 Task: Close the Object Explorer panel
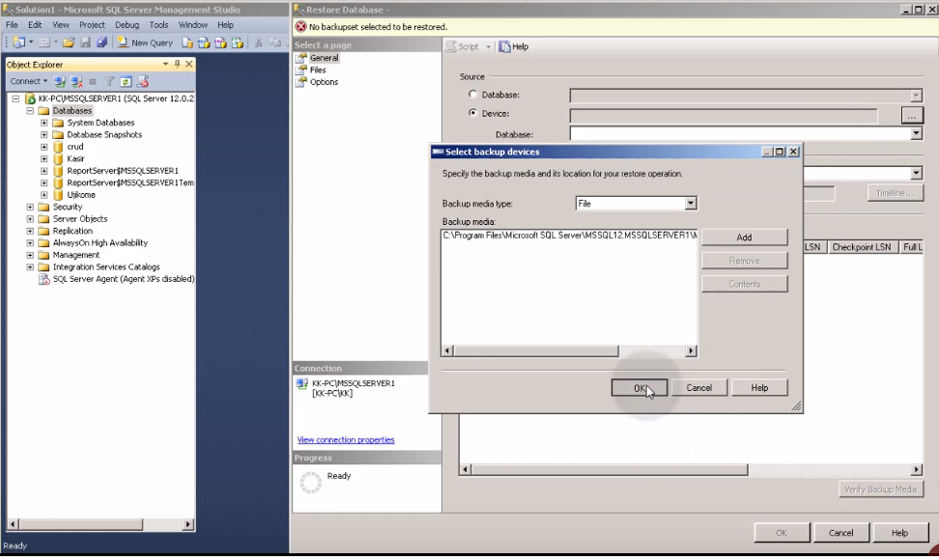point(189,64)
